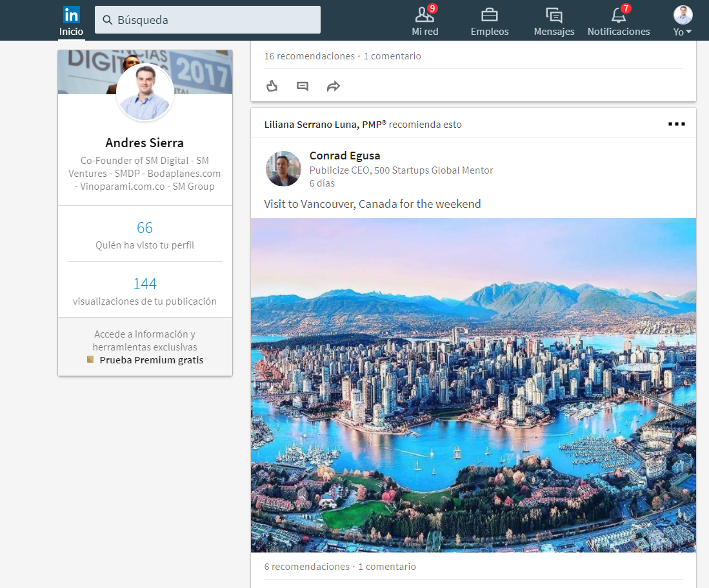Click Prueba Premium gratis link

[151, 360]
